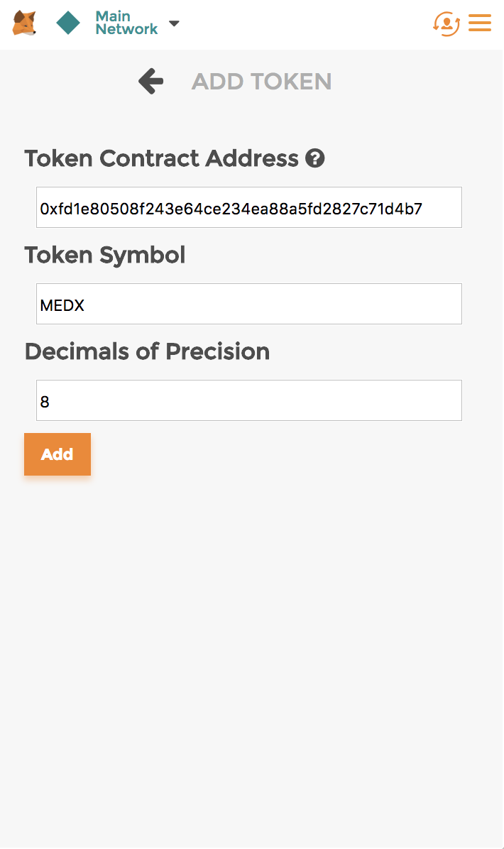Expand the network dropdown caret arrow

[x=174, y=23]
